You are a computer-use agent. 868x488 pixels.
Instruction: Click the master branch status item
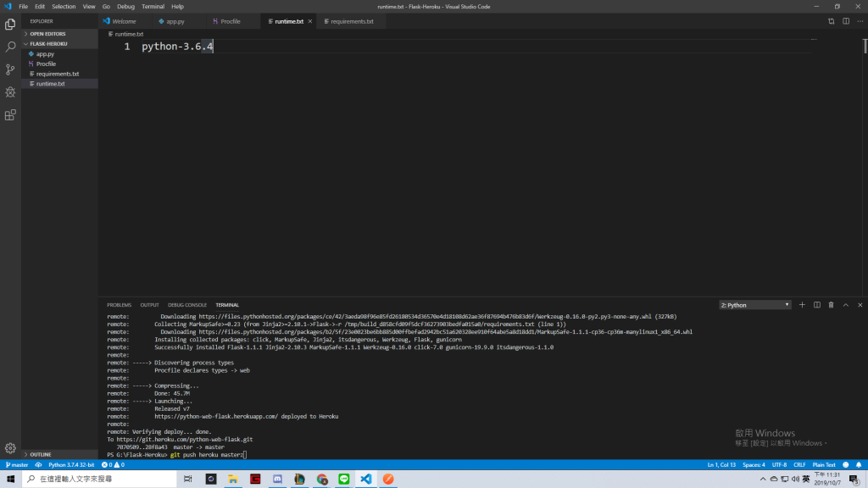tap(17, 465)
